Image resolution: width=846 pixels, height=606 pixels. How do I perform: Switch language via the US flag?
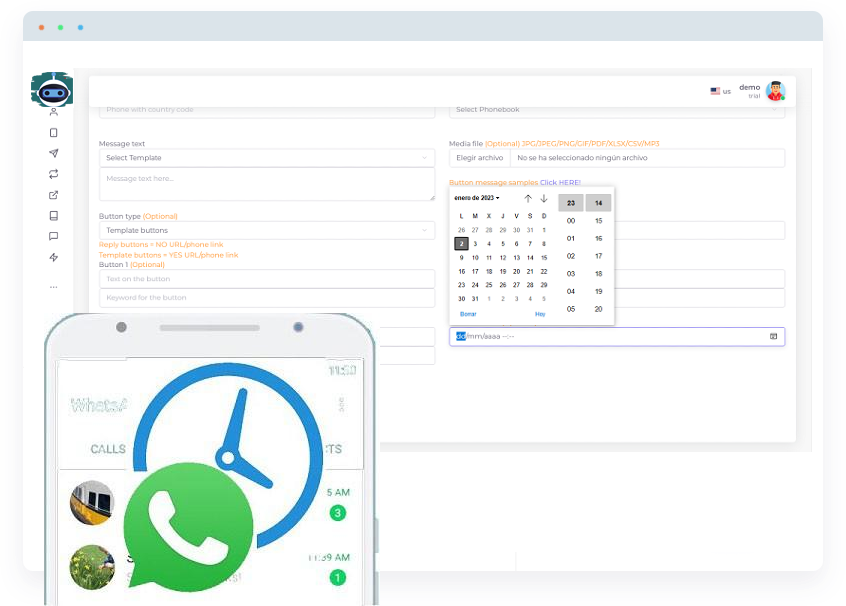pyautogui.click(x=715, y=91)
